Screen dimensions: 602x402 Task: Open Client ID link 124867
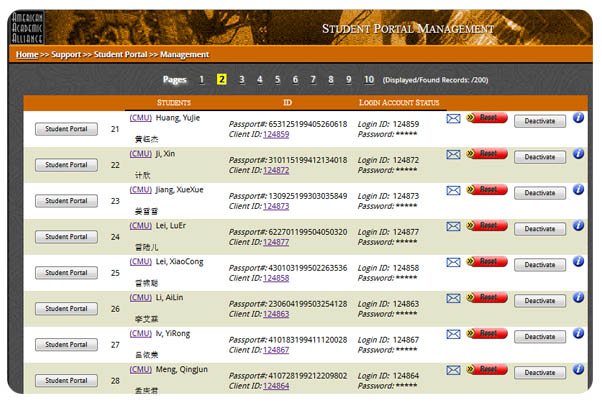tap(276, 350)
